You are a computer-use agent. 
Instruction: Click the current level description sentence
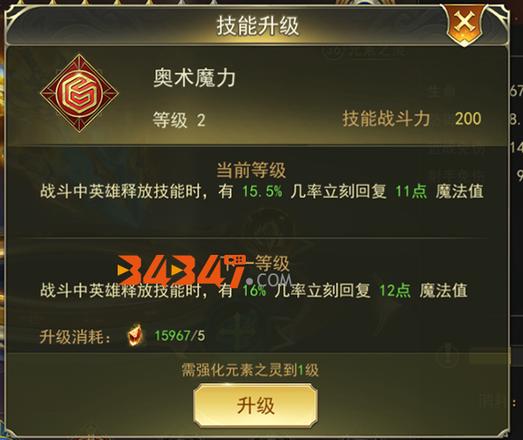tap(262, 191)
